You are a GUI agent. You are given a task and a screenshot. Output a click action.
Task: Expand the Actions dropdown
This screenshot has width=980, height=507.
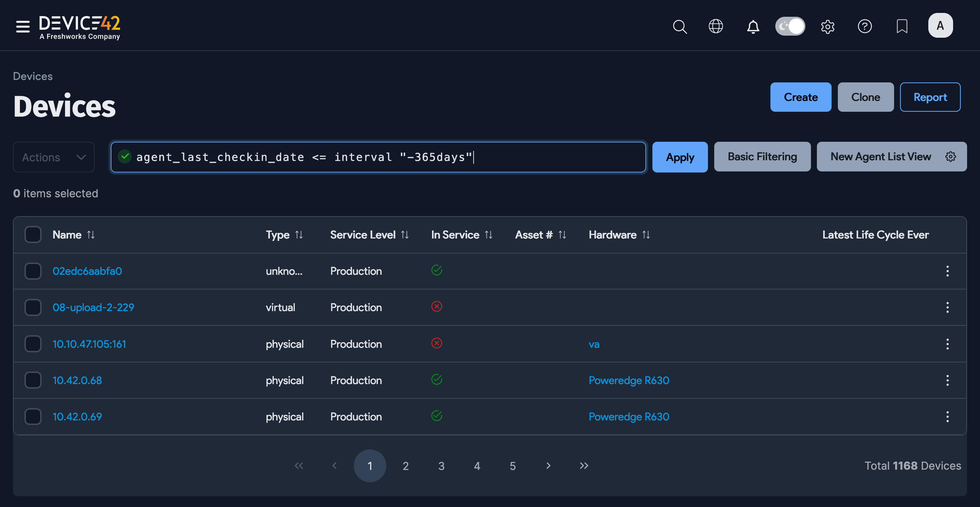pos(54,157)
